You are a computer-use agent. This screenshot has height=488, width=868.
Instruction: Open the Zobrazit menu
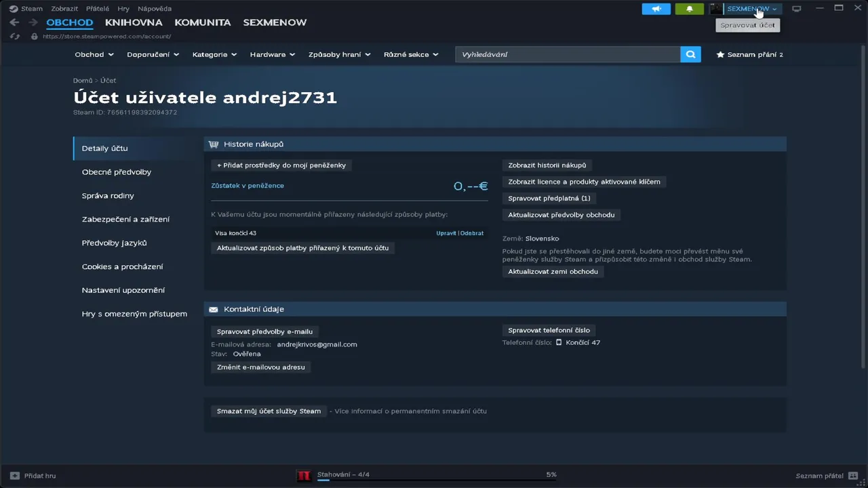pyautogui.click(x=64, y=9)
